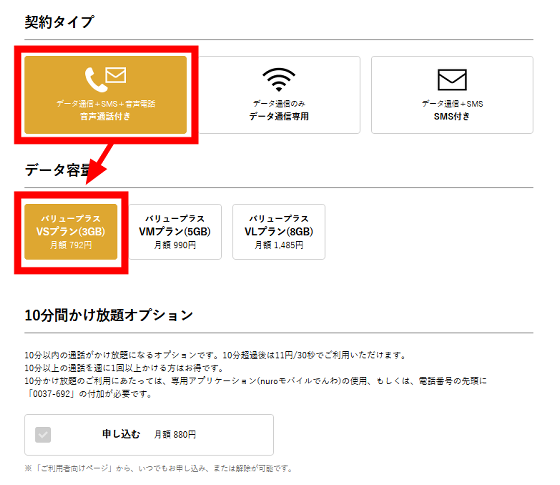
Task: Click the データ通信のみ subtitle text
Action: [279, 104]
